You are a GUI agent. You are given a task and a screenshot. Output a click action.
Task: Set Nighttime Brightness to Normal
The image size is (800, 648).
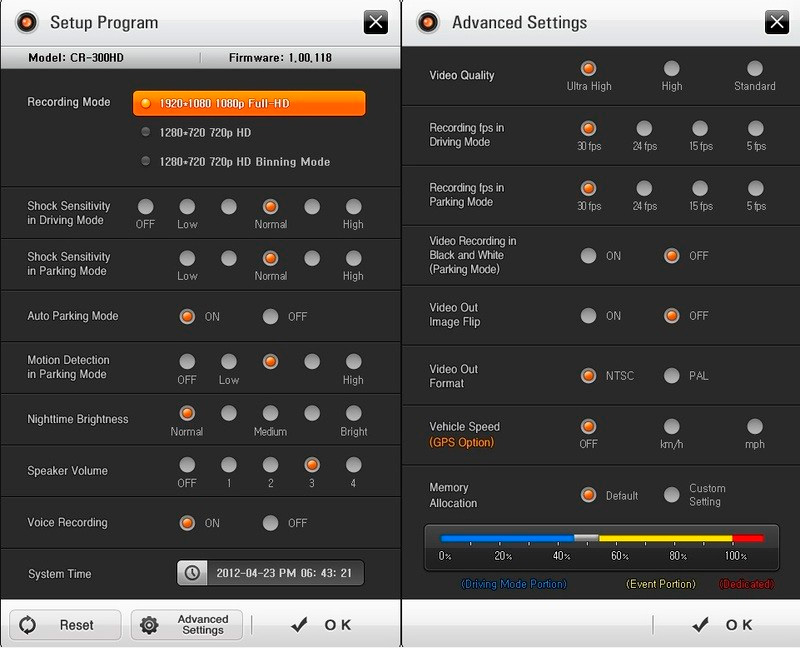(x=187, y=413)
